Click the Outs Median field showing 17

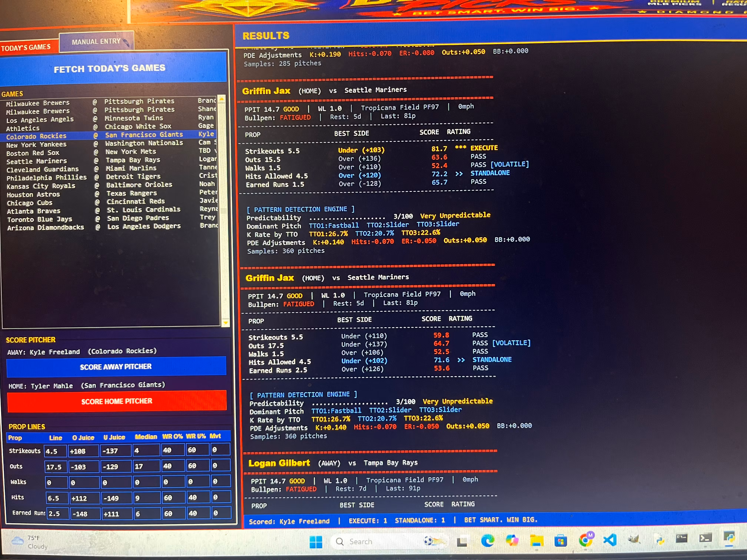click(146, 466)
